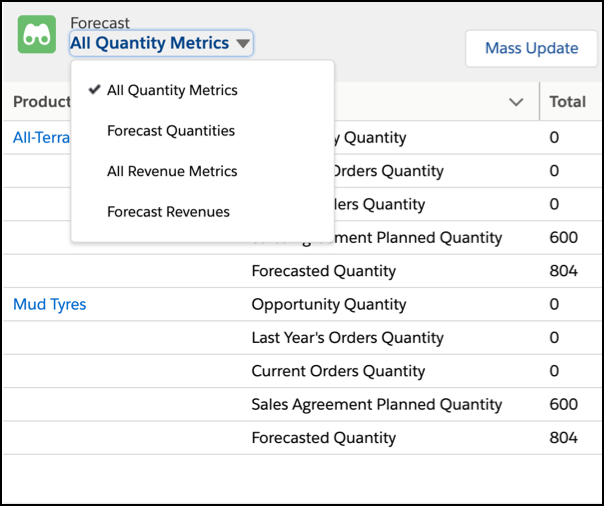Select Mud Tyres Forecasted Quantity 804 cell

(564, 438)
